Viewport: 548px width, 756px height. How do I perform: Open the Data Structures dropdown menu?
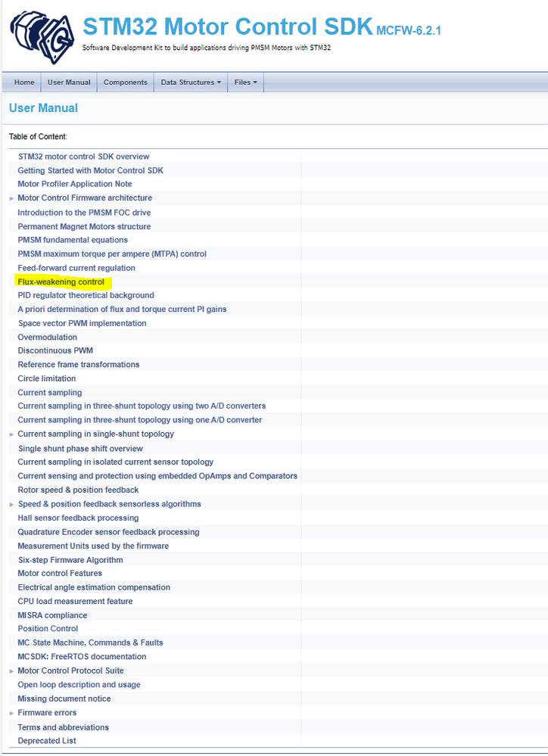191,82
